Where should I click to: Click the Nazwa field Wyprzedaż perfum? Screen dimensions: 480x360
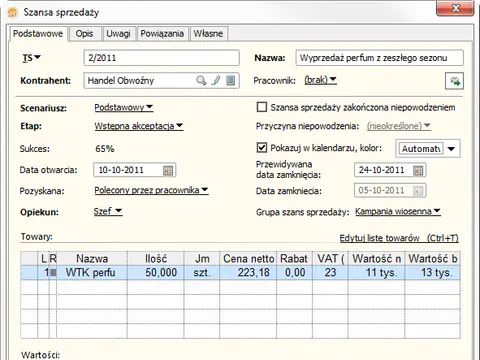click(x=379, y=58)
